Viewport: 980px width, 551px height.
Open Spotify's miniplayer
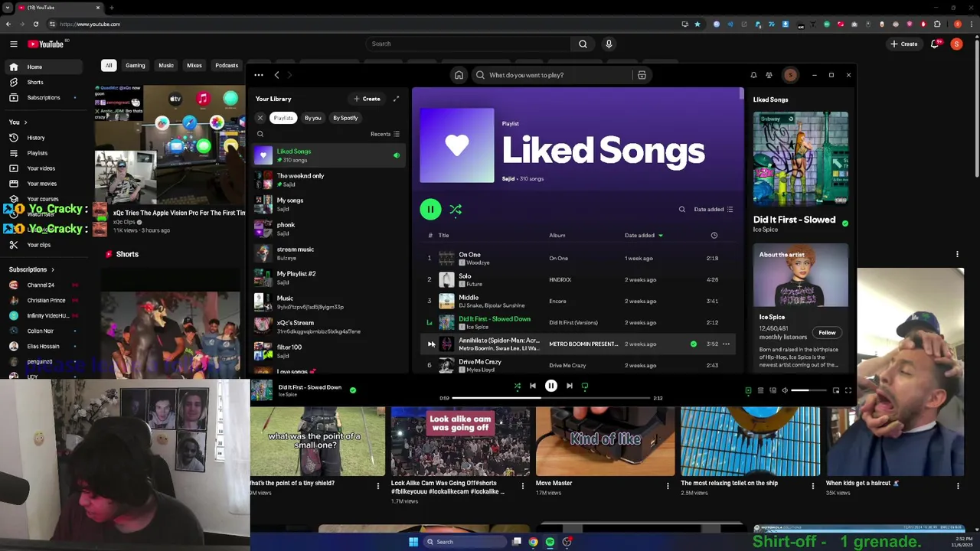click(x=836, y=390)
